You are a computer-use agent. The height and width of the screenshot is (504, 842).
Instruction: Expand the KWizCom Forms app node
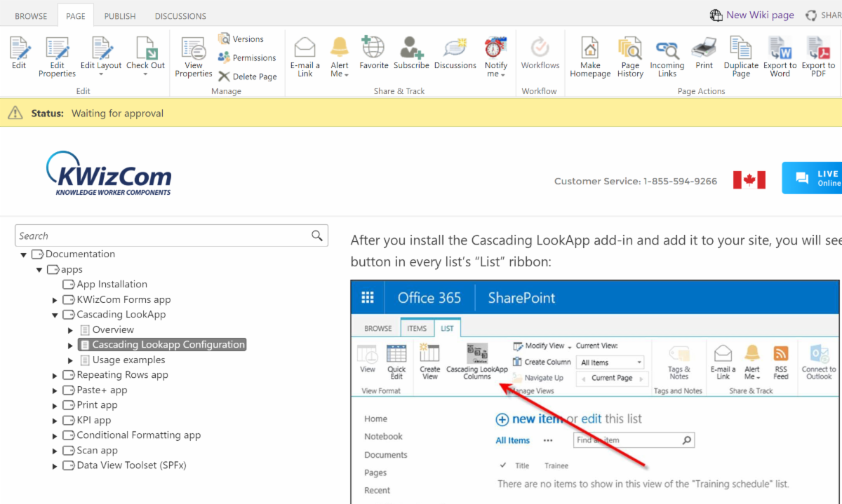click(x=55, y=300)
